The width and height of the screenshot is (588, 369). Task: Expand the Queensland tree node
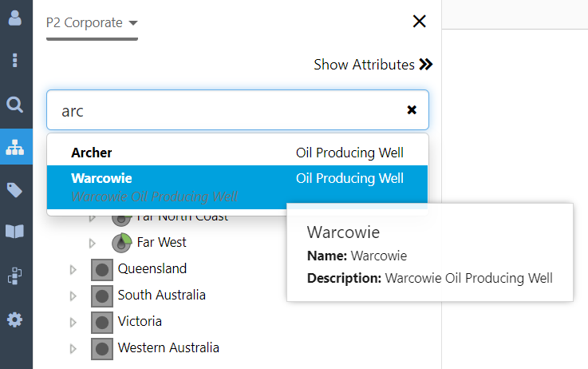(74, 269)
